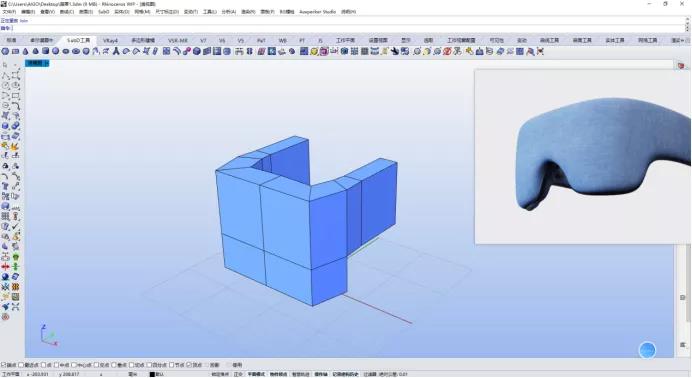The image size is (692, 378).
Task: Click the green figure icon in left sidebar
Action: click(15, 257)
